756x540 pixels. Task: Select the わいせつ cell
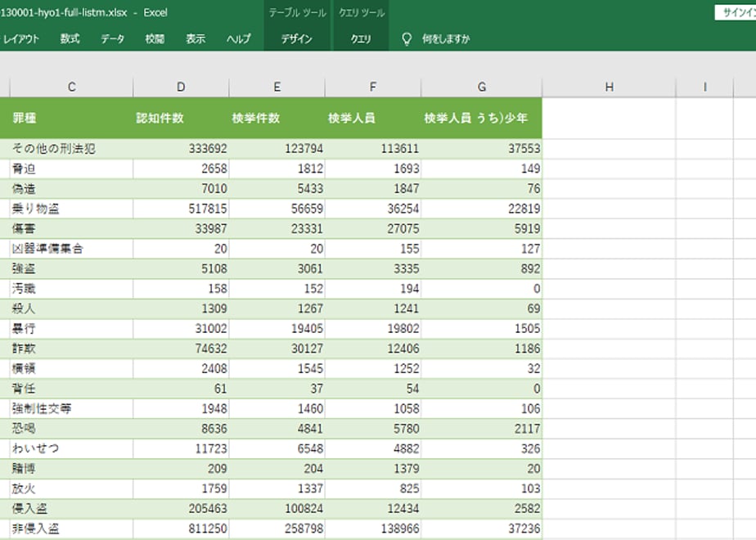[71, 449]
